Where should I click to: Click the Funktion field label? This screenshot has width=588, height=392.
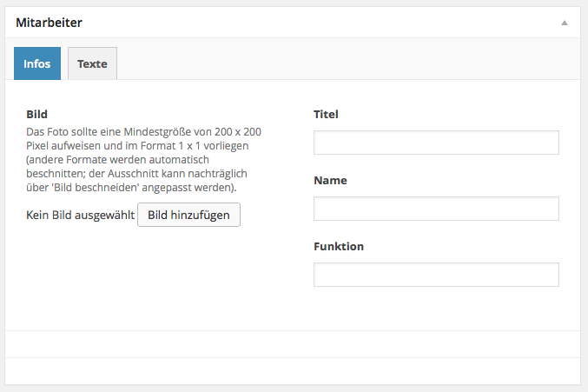point(339,246)
